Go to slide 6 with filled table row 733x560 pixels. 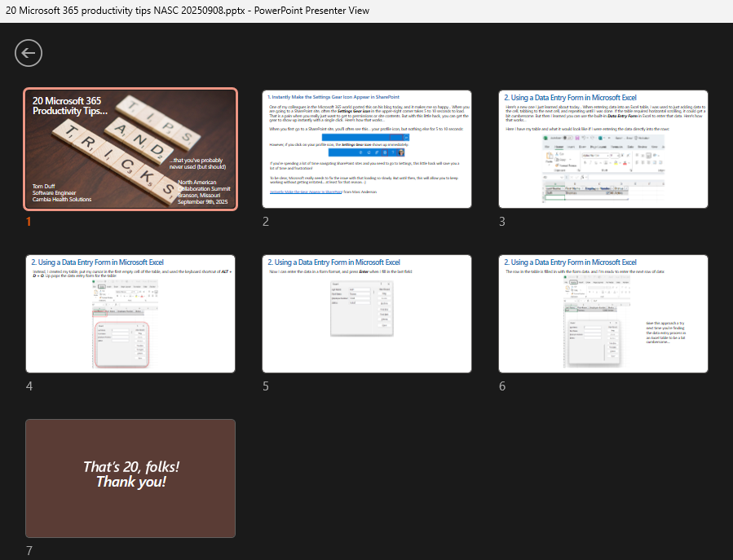pos(603,314)
